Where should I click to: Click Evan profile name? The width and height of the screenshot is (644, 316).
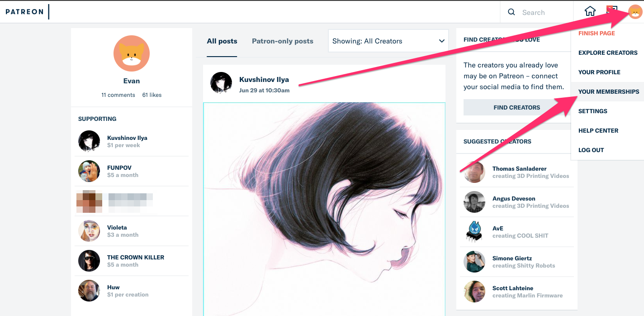[132, 81]
